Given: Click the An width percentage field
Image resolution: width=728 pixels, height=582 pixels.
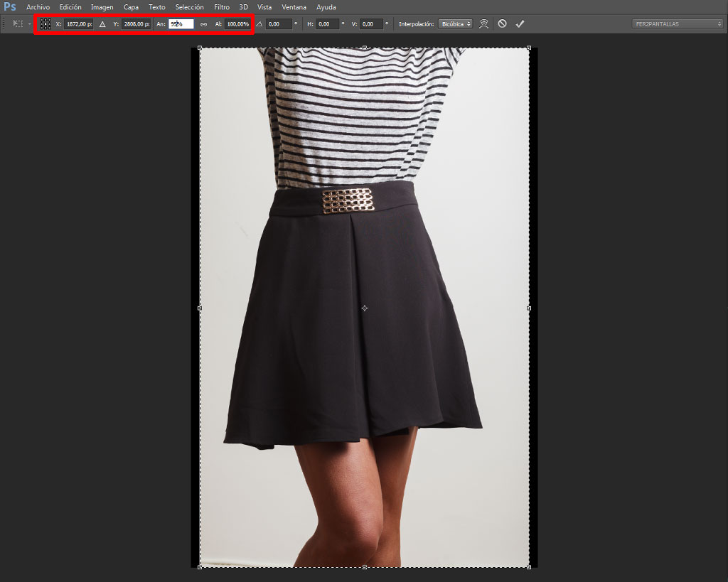Looking at the screenshot, I should click(181, 24).
